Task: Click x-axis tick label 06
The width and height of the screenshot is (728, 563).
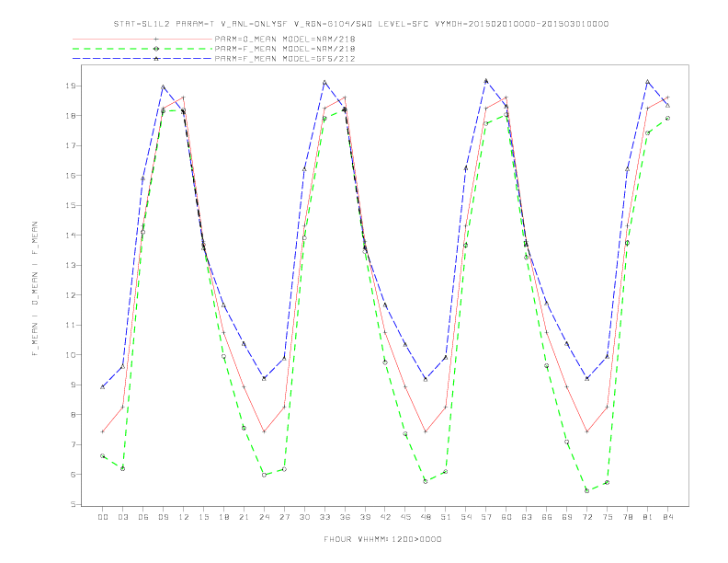Action: [x=143, y=517]
